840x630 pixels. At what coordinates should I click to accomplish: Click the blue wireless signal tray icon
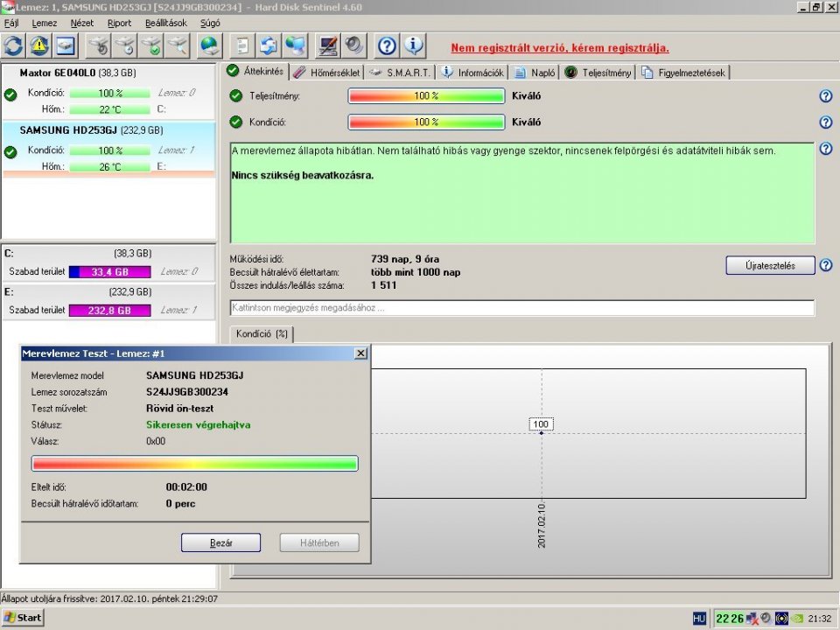[x=781, y=619]
